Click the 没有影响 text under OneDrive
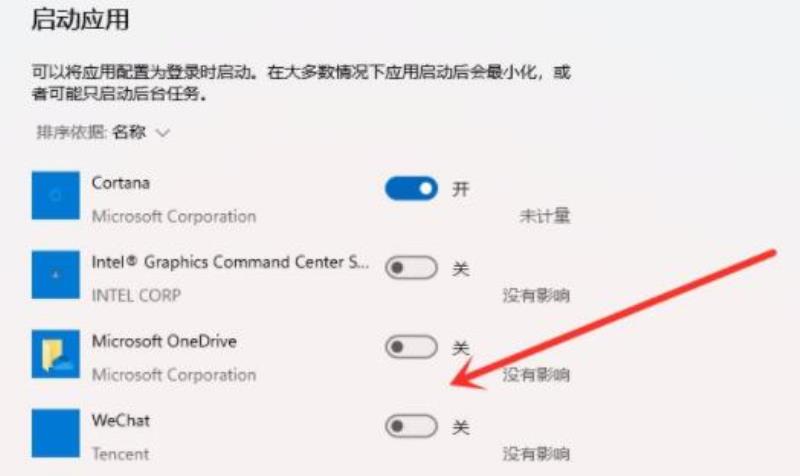800x476 pixels. pos(536,375)
